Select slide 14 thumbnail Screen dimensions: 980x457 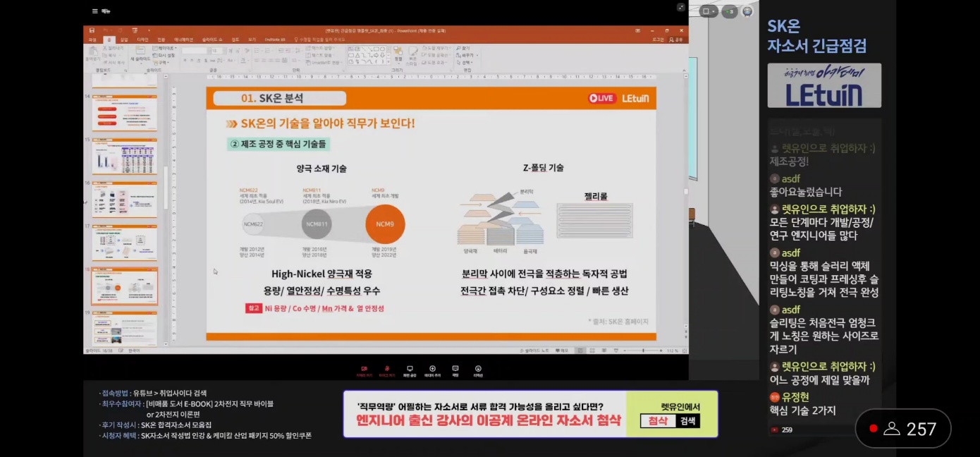[125, 112]
